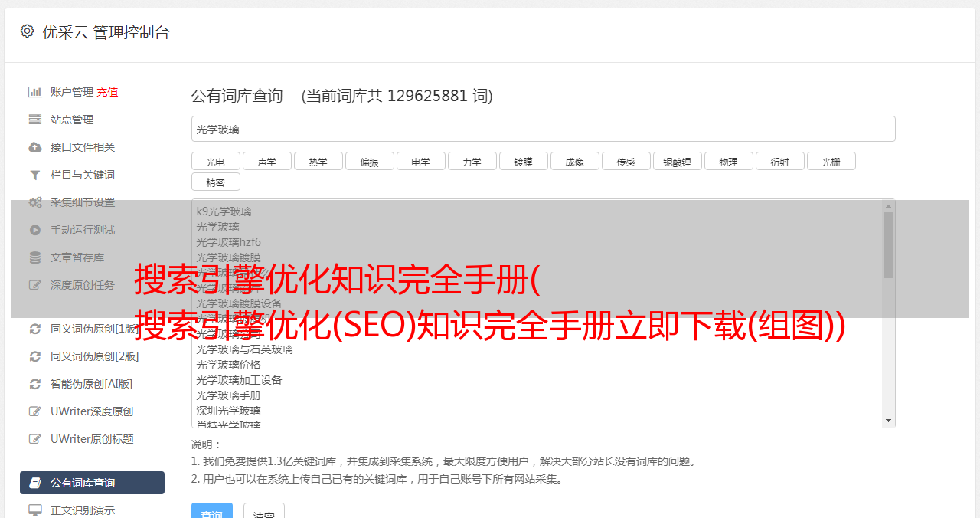The image size is (980, 518).
Task: Click the 智能伪原创[AI版] refresh icon
Action: 34,384
